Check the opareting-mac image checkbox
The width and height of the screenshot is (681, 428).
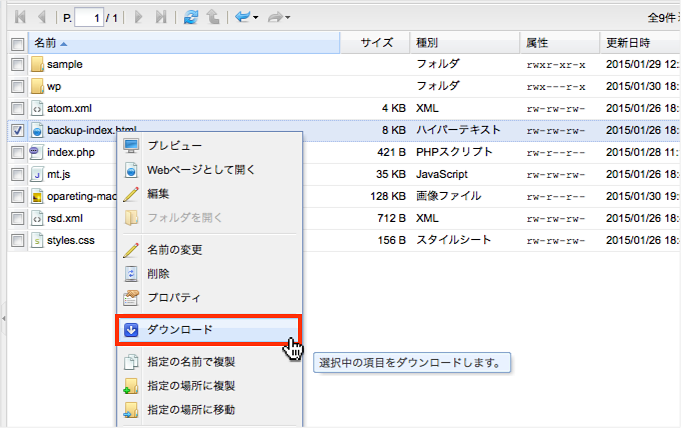click(17, 196)
